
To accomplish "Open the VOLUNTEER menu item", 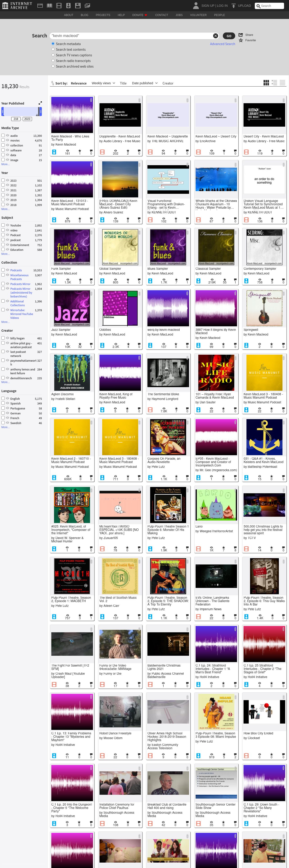I will click(198, 15).
